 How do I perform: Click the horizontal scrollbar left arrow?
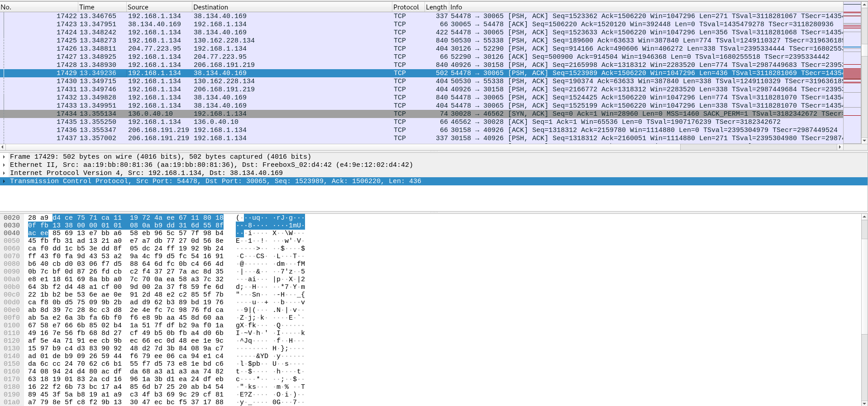click(3, 147)
